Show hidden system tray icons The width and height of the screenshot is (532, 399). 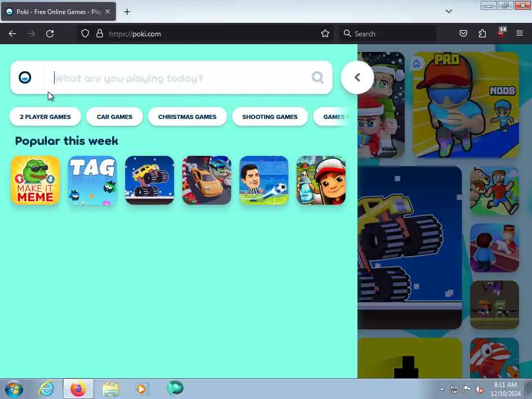[x=442, y=389]
